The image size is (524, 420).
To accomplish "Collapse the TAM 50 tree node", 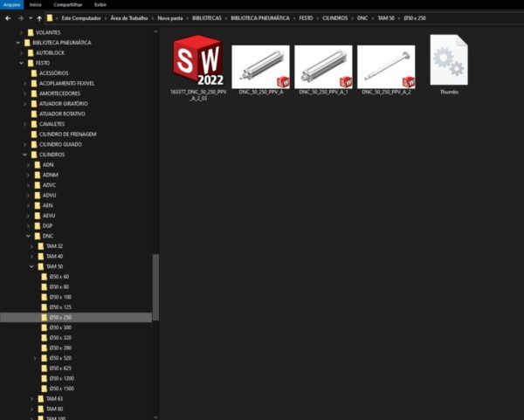I will 31,266.
